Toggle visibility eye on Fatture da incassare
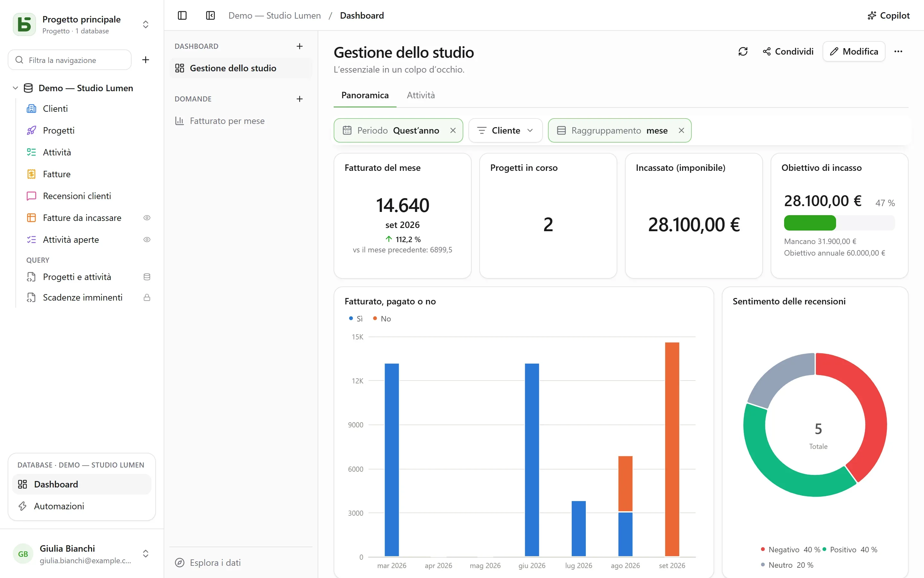 pos(147,218)
